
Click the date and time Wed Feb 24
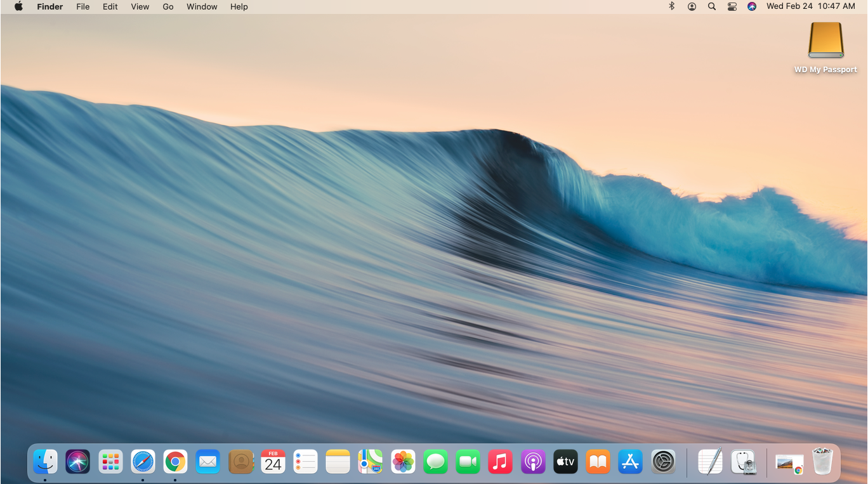tap(811, 6)
